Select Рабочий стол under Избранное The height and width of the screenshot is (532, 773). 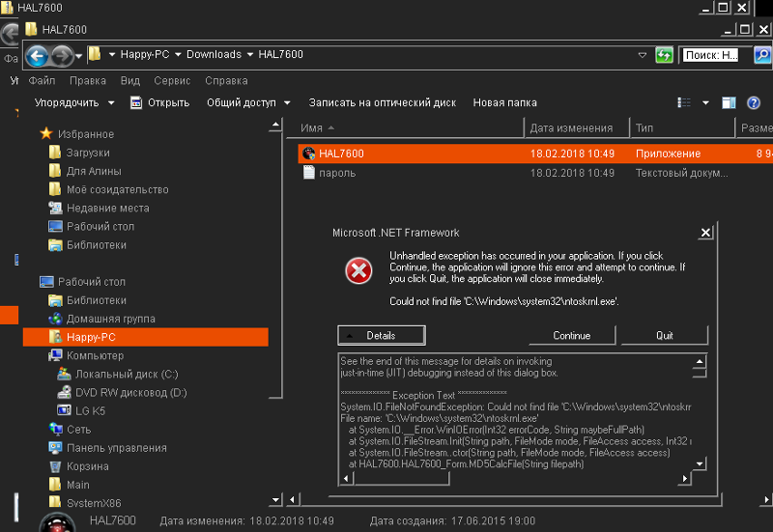[91, 226]
